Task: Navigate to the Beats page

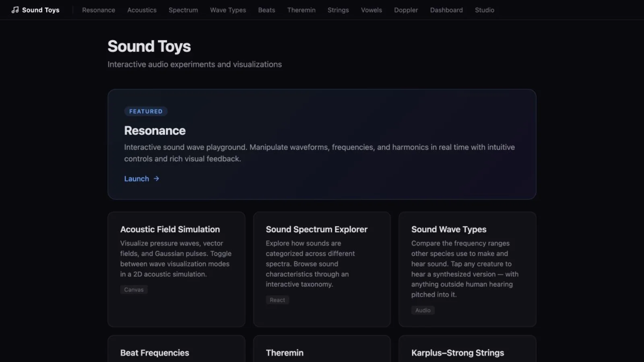Action: [x=266, y=10]
